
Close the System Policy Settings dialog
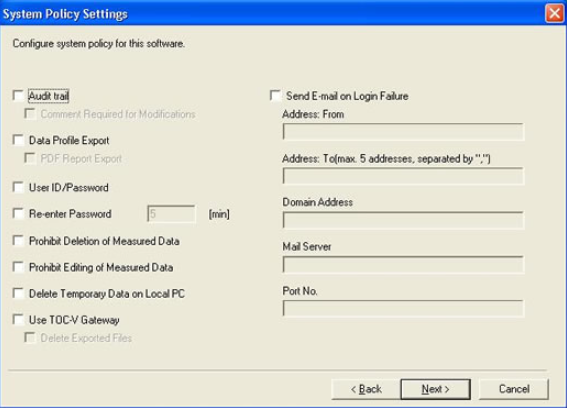coord(554,14)
